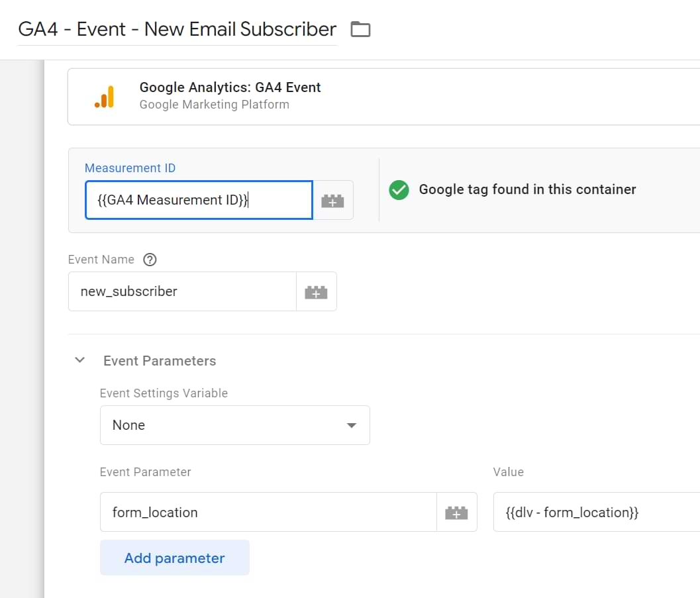Open variable picker beside form_location parameter

[x=456, y=513]
